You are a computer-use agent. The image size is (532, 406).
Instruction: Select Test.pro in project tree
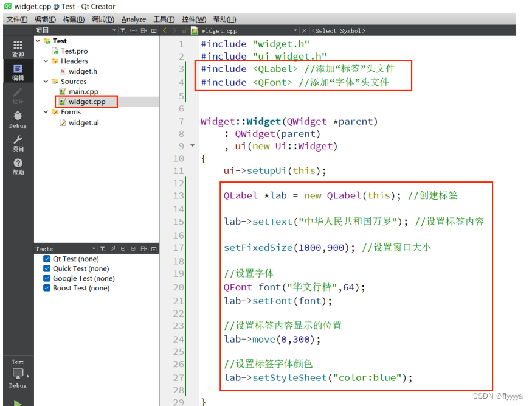click(x=74, y=51)
